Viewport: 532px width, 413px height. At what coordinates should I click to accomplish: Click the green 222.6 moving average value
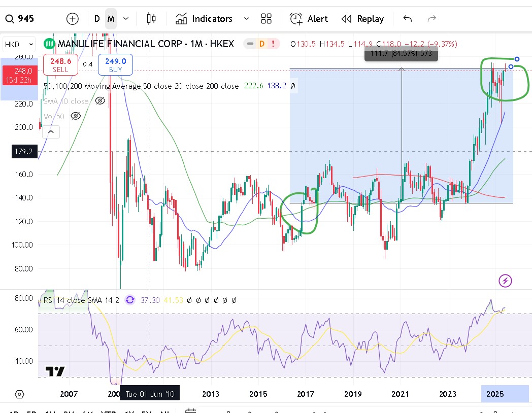253,86
